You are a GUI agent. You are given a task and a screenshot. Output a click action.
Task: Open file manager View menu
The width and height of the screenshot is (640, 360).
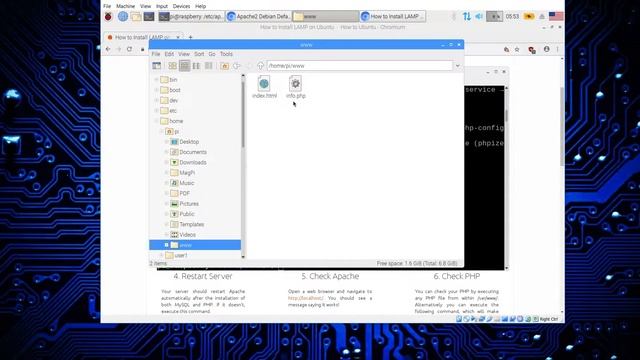[x=184, y=54]
